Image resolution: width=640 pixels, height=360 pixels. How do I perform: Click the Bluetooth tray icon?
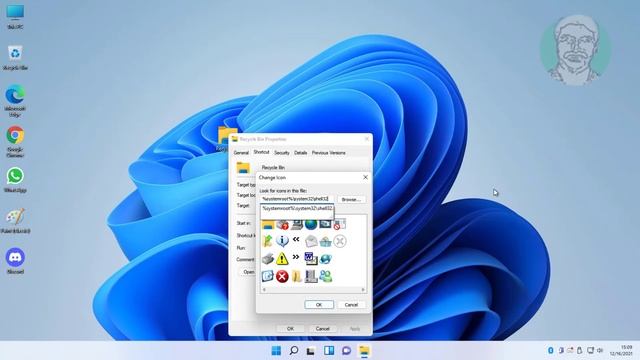pyautogui.click(x=550, y=350)
